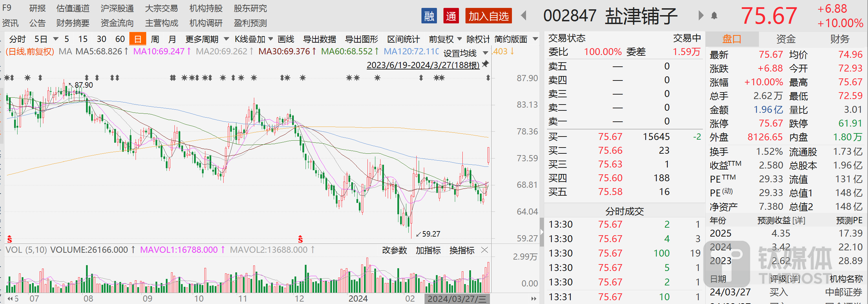The height and width of the screenshot is (304, 868).
Task: Click 改参数 to edit indicator parameters
Action: coord(395,250)
